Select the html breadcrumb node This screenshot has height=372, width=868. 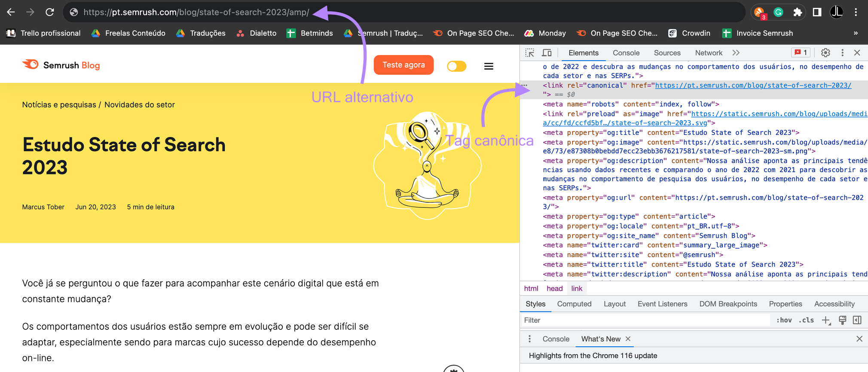coord(531,288)
